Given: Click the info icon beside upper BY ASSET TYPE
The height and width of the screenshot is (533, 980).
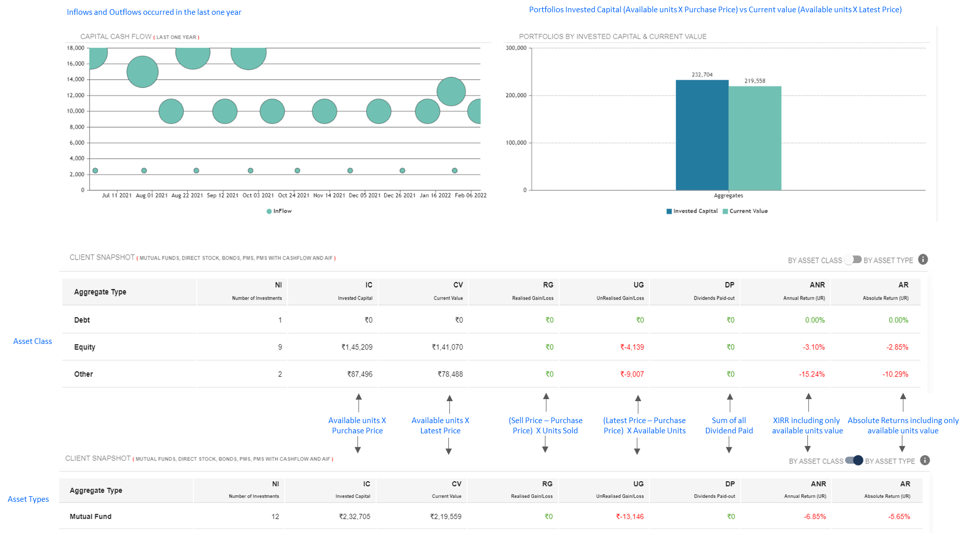Looking at the screenshot, I should [x=923, y=260].
